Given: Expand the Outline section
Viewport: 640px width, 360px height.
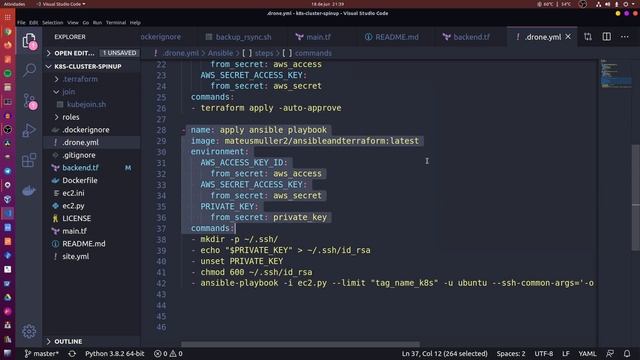Looking at the screenshot, I should tap(91, 341).
